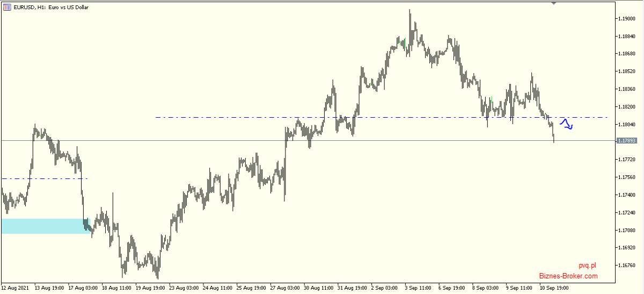The width and height of the screenshot is (644, 294).
Task: Click the 1.19000 price axis label
Action: pyautogui.click(x=626, y=19)
